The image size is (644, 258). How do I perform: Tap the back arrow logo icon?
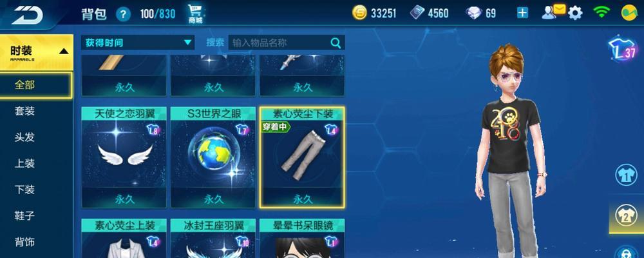click(x=27, y=14)
